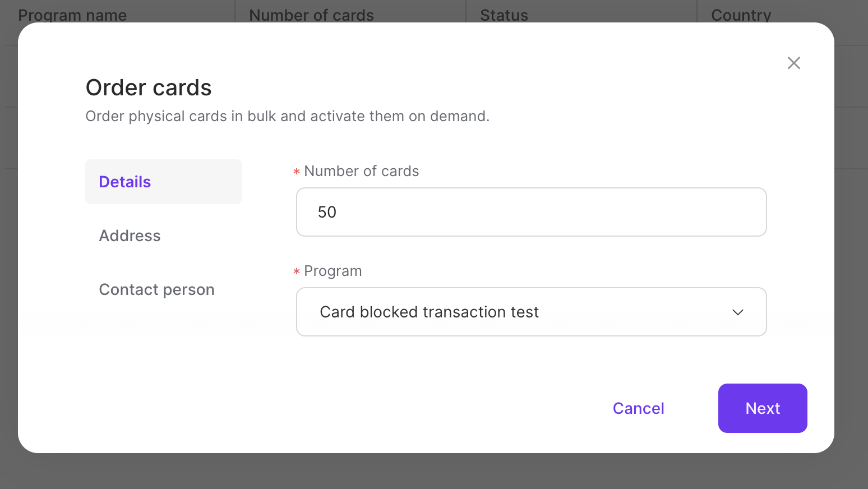Cancel the card order
868x489 pixels.
pos(638,408)
